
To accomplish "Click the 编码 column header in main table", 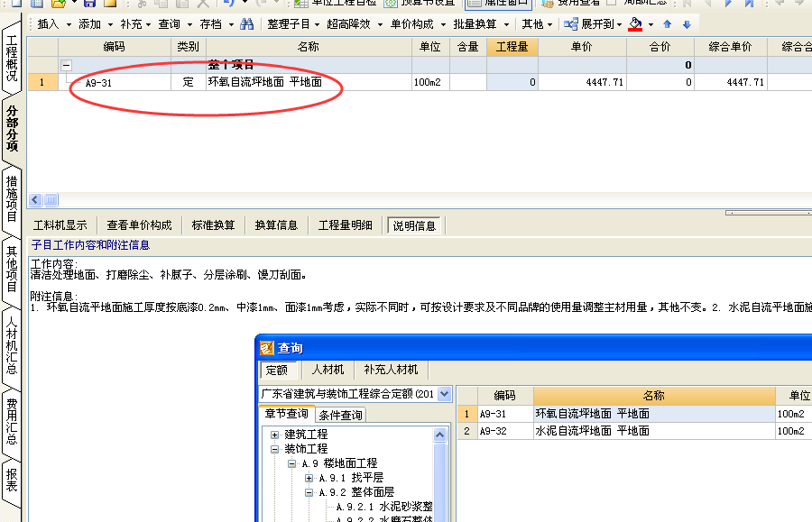I will click(115, 47).
